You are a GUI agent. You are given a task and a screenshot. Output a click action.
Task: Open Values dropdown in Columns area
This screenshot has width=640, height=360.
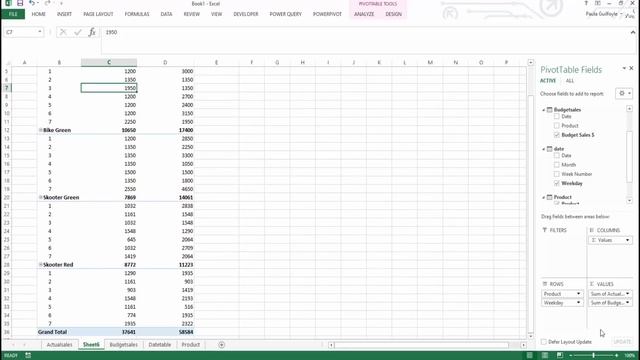[627, 240]
